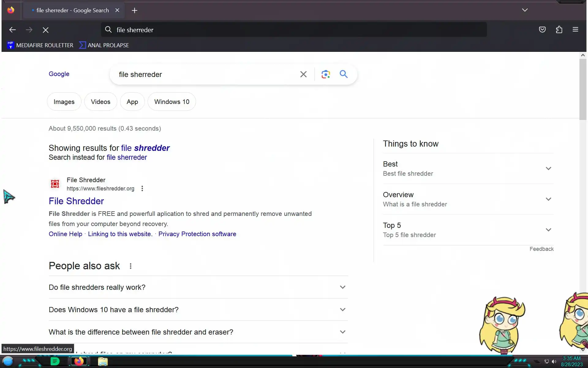Open three-dot menu beside fileshredder.org result
Viewport: 588px width, 368px height.
pyautogui.click(x=142, y=189)
